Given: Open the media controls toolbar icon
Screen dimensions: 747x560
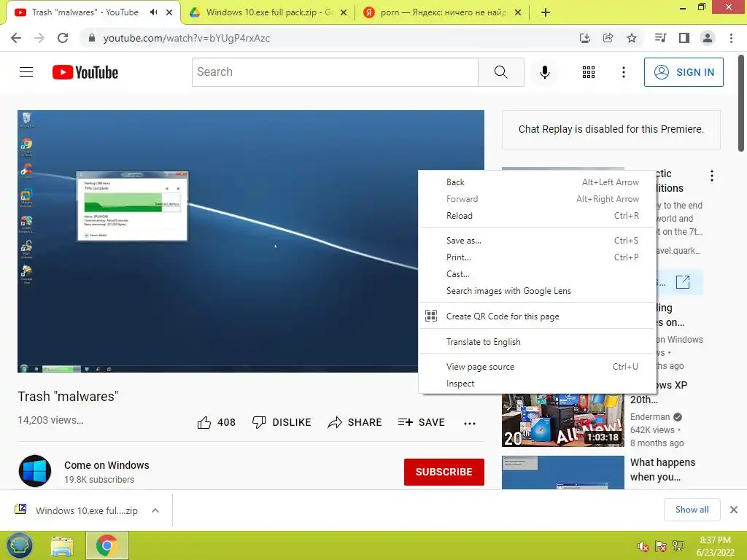Looking at the screenshot, I should (660, 38).
